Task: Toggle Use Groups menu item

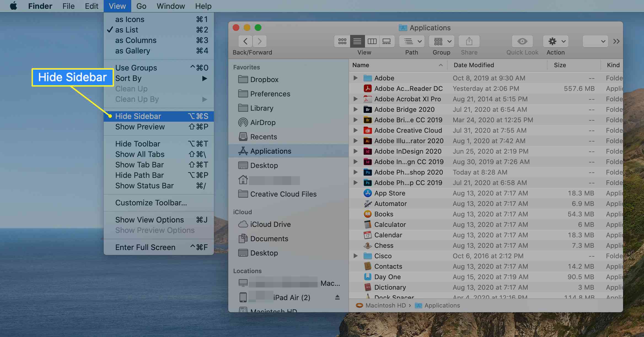Action: pos(159,68)
